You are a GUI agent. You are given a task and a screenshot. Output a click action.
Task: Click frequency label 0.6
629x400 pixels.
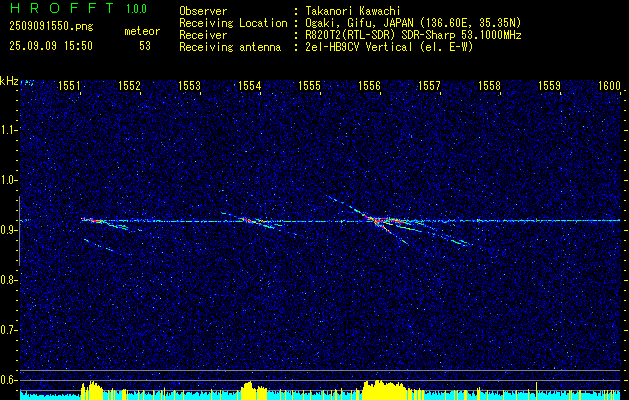[x=7, y=380]
